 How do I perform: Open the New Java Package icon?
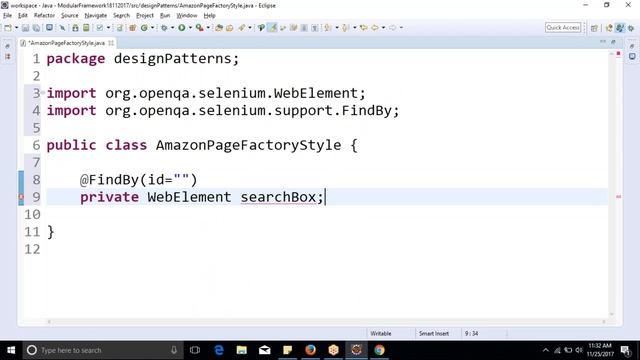coord(133,28)
